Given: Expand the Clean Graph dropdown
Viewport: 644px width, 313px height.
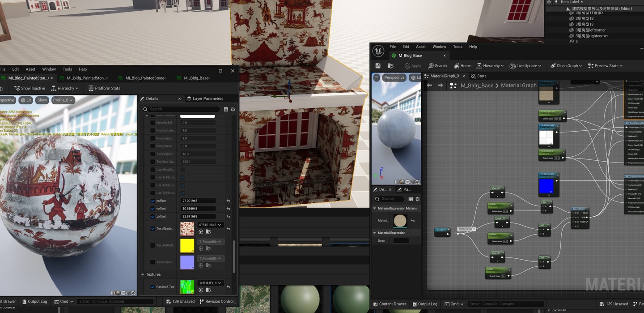Looking at the screenshot, I should [x=566, y=66].
